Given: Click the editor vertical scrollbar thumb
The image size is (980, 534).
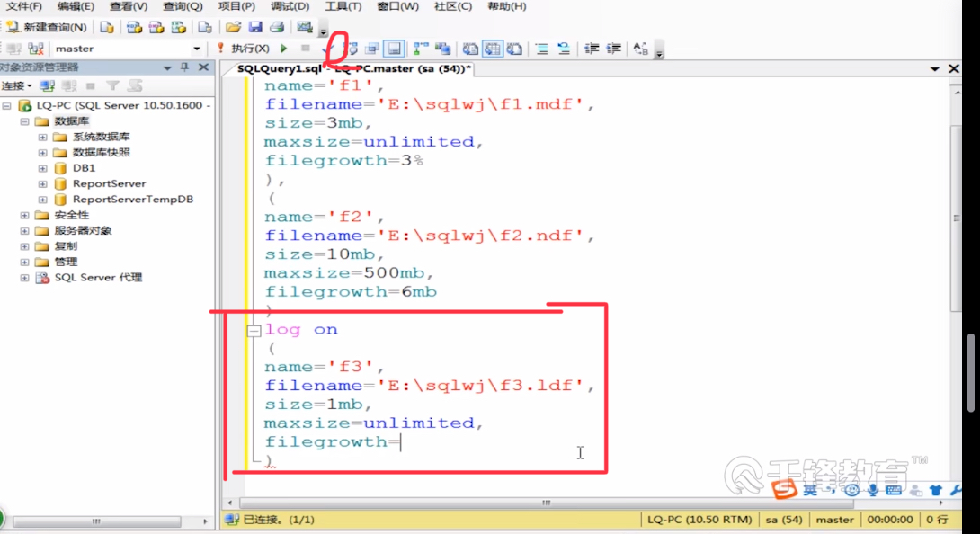Looking at the screenshot, I should click(957, 218).
